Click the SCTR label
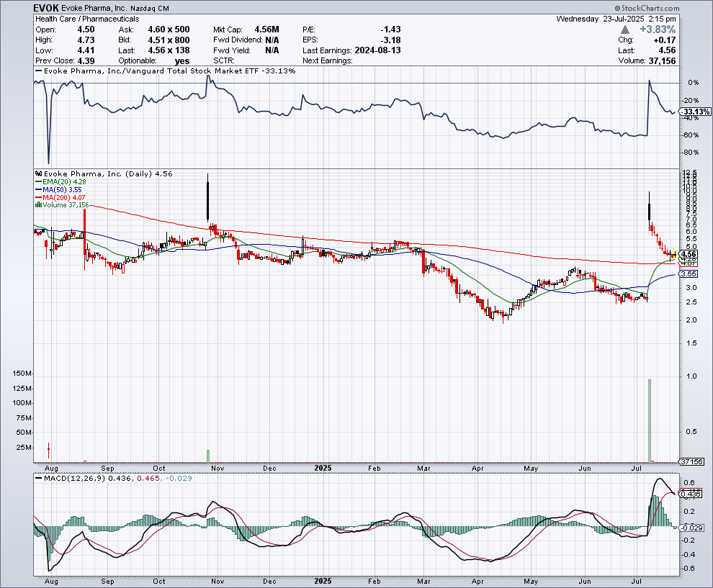The width and height of the screenshot is (713, 588). [x=224, y=61]
